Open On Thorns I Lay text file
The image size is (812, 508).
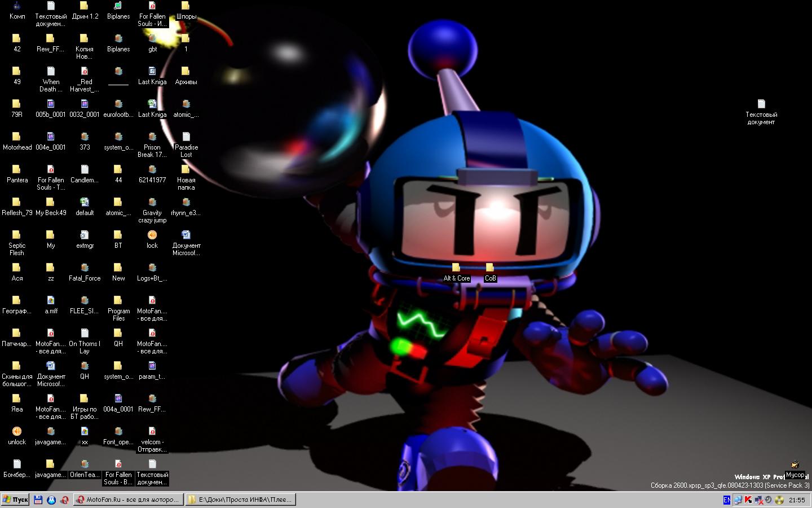[x=85, y=341]
